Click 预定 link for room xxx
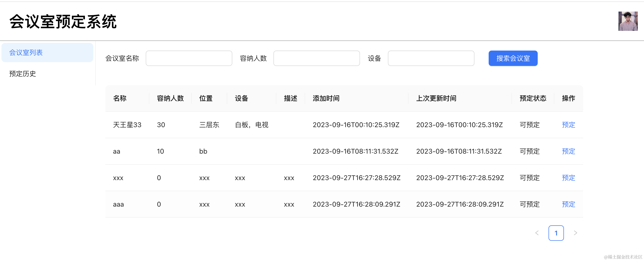The width and height of the screenshot is (644, 261). [x=568, y=178]
